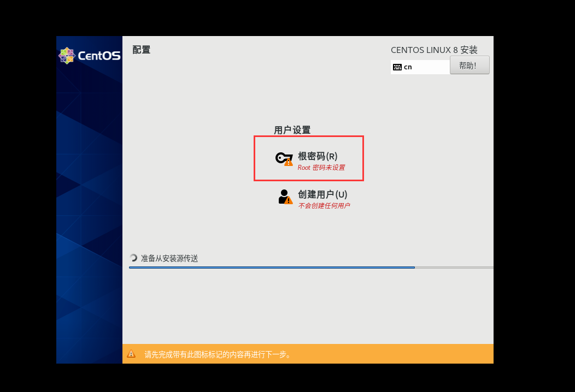Click the 帮助! button

click(x=470, y=64)
